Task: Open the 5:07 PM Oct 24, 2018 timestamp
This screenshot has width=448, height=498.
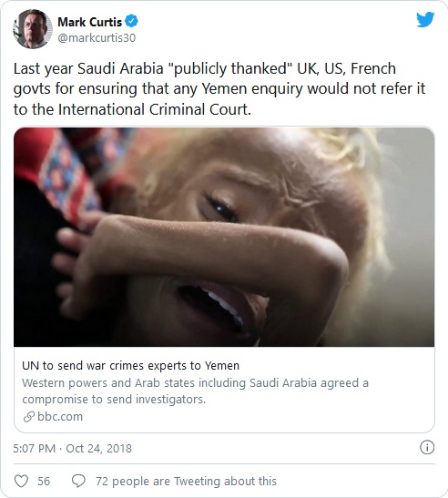Action: point(73,449)
